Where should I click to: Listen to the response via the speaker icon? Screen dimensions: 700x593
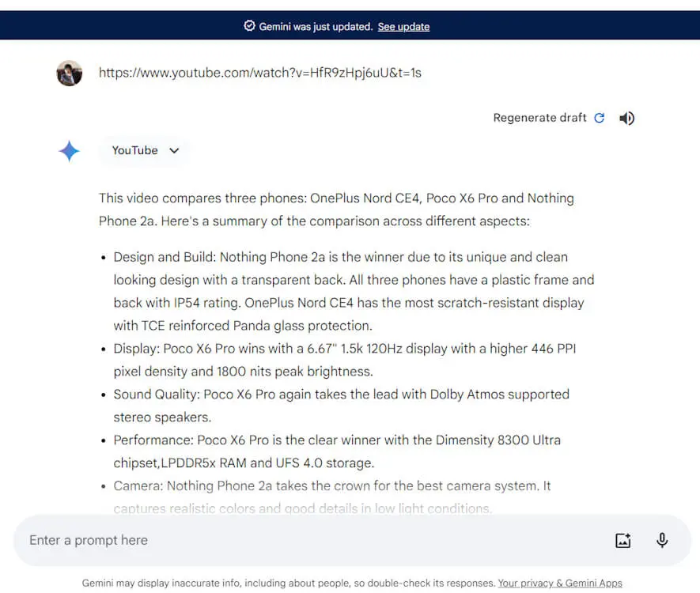[x=626, y=118]
